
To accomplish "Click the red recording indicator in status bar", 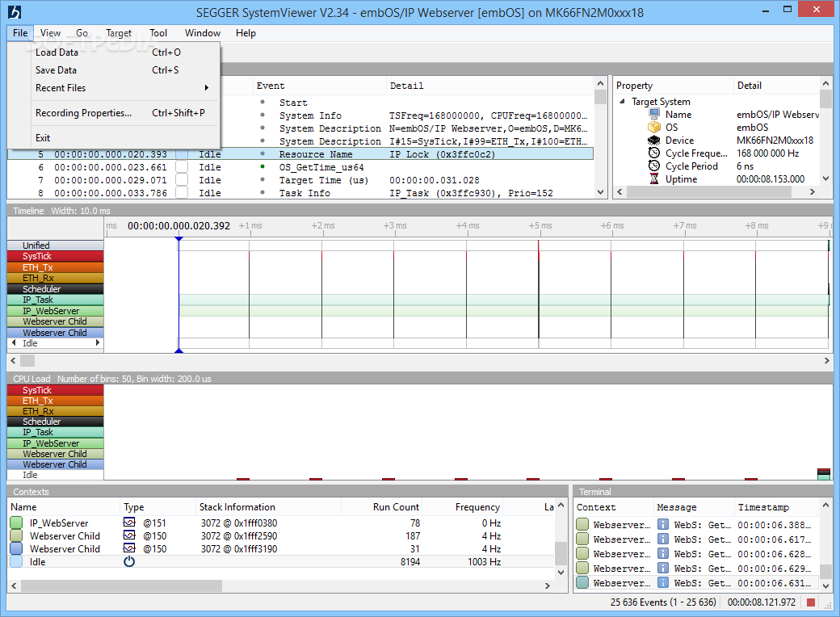I will click(x=811, y=602).
